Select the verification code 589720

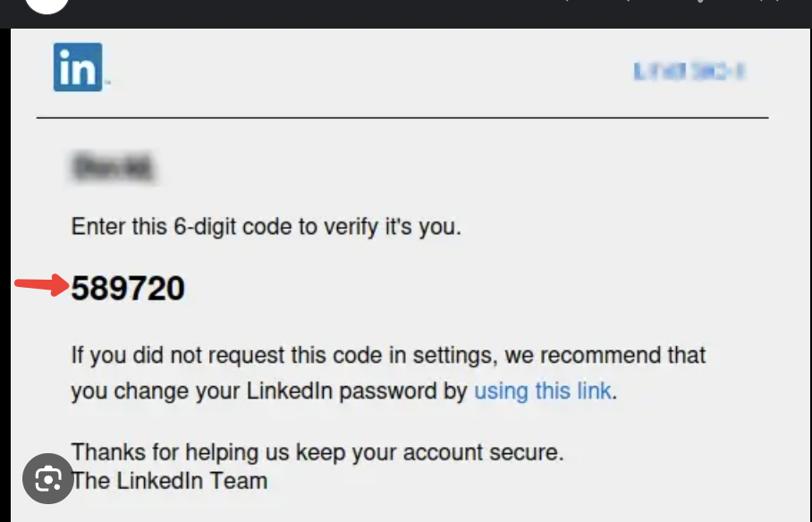pos(128,288)
